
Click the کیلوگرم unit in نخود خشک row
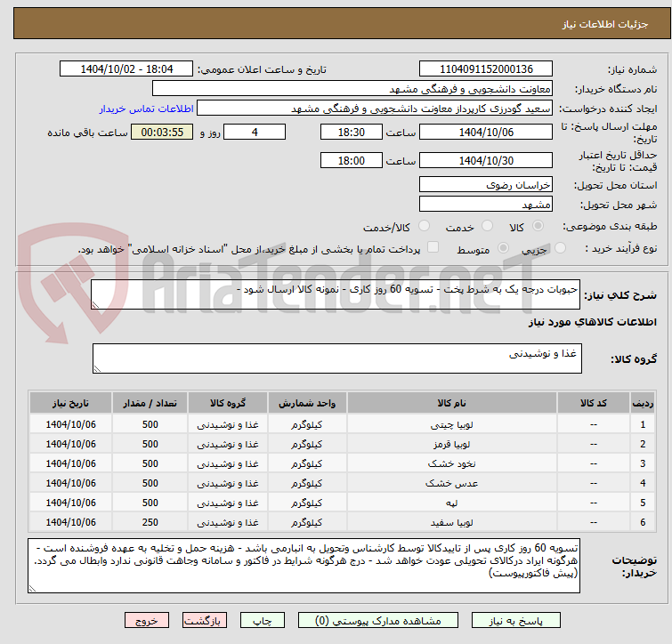[x=307, y=463]
